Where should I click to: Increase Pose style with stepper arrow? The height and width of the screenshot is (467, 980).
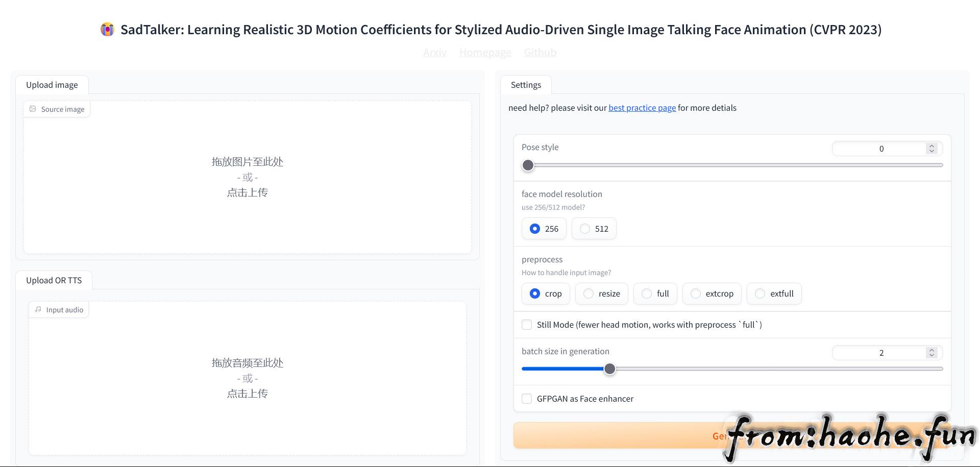point(932,146)
